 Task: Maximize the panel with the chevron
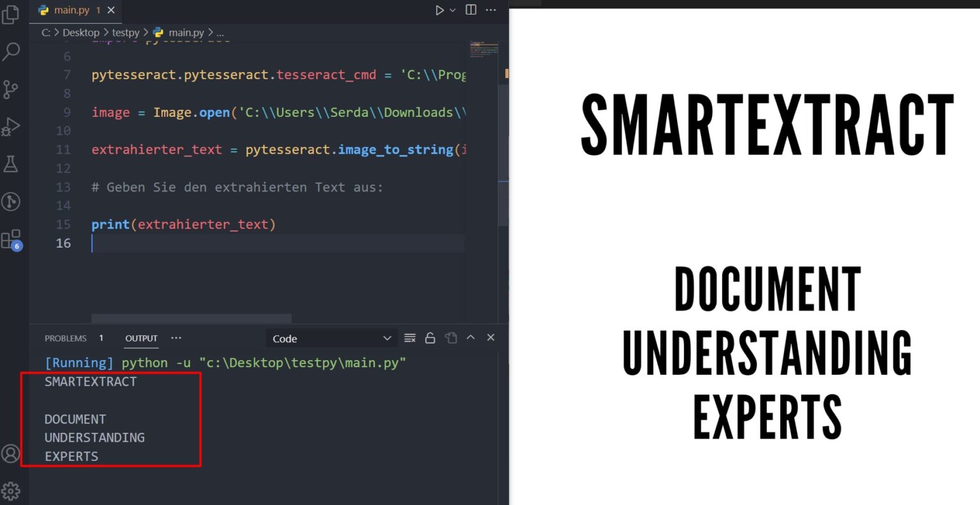tap(470, 338)
